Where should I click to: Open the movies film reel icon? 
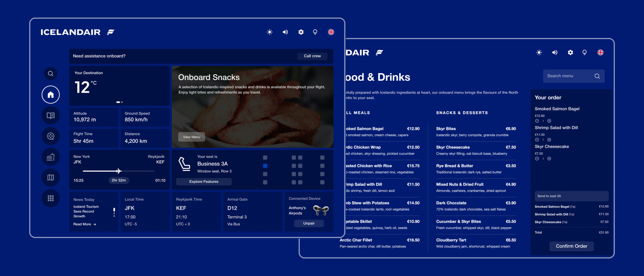51,136
